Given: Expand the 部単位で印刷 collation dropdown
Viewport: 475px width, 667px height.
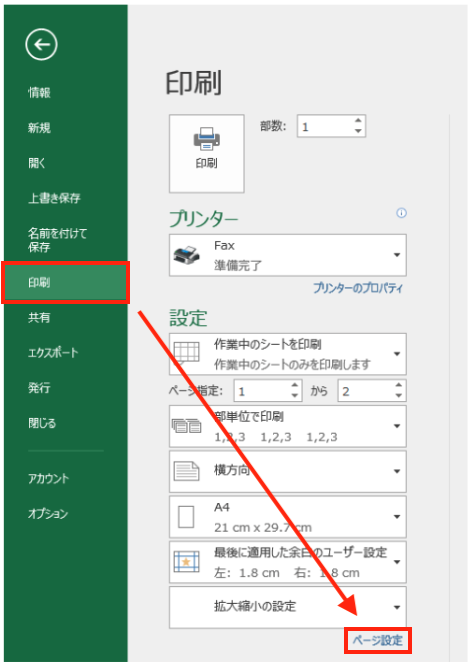Looking at the screenshot, I should (x=397, y=426).
